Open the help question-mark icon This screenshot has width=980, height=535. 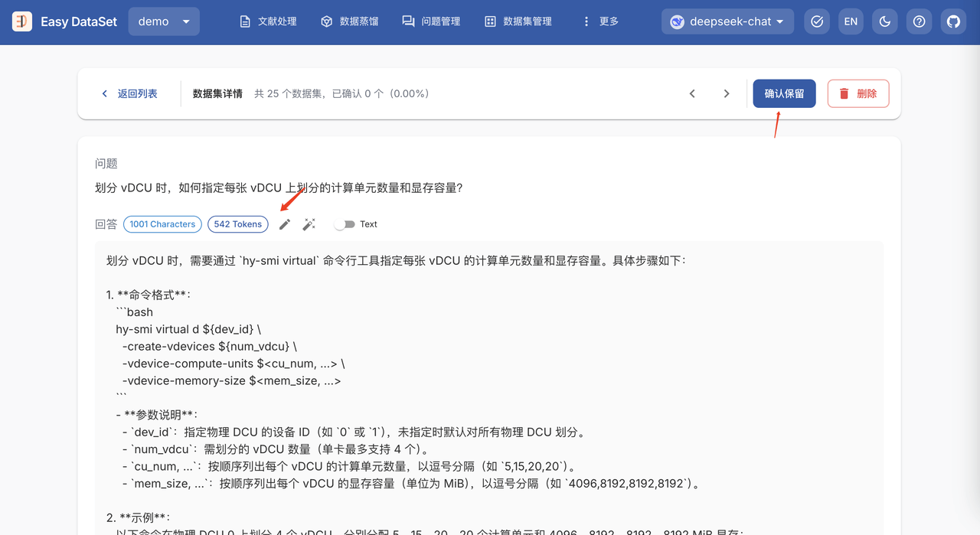[919, 21]
